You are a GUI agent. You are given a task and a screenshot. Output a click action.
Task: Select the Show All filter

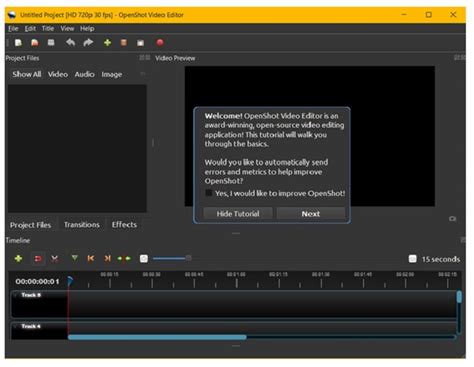[x=27, y=74]
